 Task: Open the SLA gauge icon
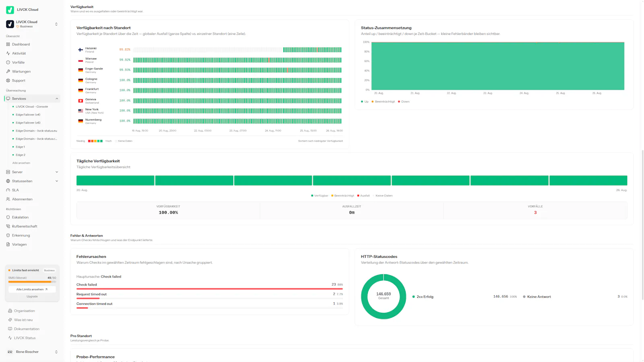[x=8, y=190]
